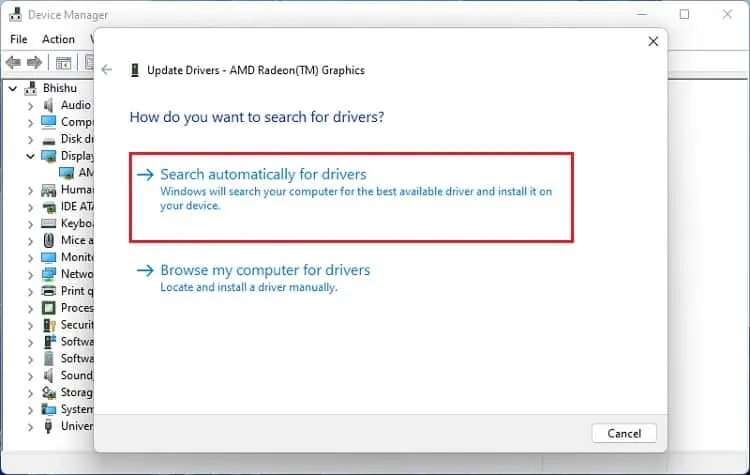The image size is (750, 475).
Task: Expand the Mice category
Action: tap(31, 241)
